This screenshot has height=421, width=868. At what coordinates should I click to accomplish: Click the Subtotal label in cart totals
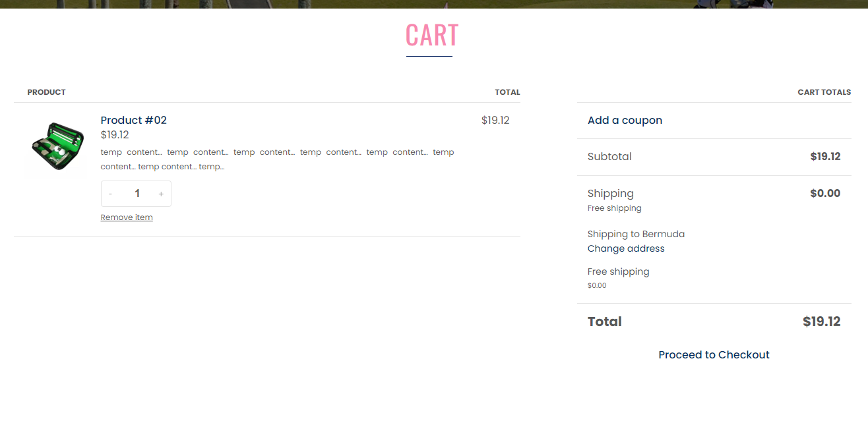[609, 157]
